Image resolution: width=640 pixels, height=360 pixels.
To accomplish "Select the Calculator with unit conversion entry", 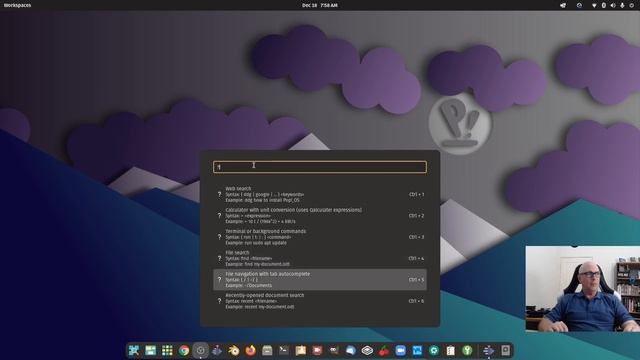I will [x=320, y=216].
